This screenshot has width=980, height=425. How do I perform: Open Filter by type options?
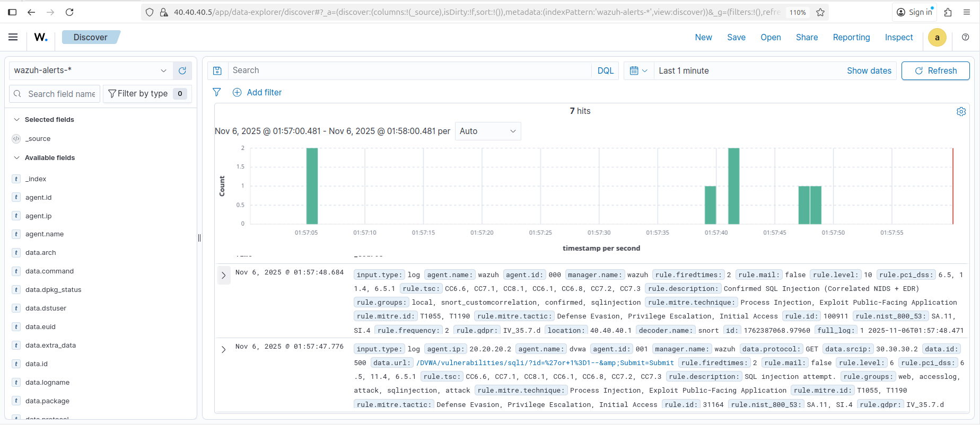coord(147,94)
